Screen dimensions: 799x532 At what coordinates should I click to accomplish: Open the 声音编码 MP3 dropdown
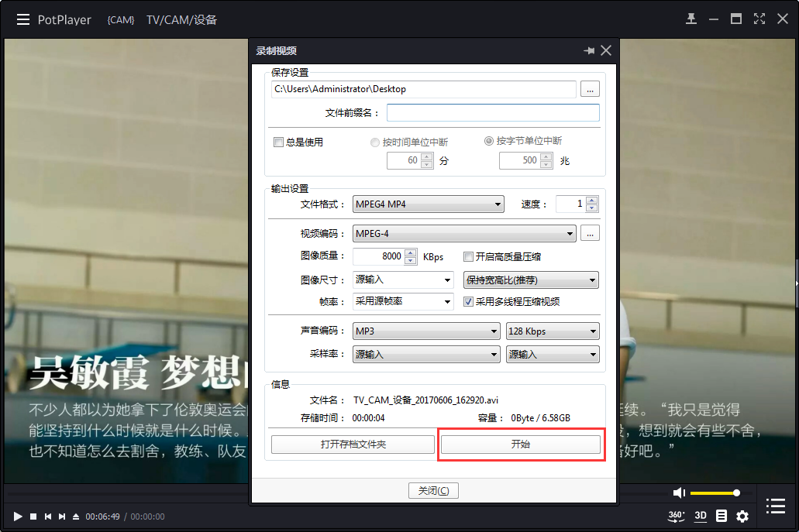click(426, 331)
